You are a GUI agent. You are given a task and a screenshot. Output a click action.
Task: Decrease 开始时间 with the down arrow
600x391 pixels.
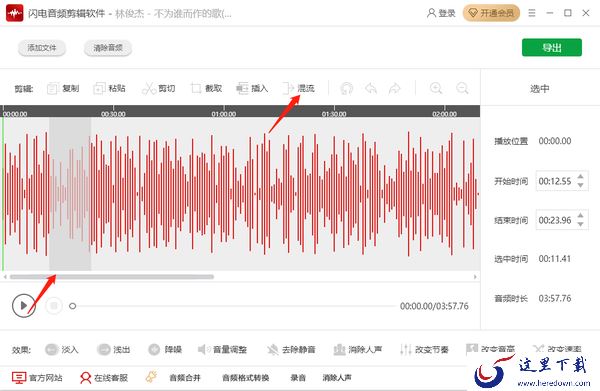coord(580,186)
